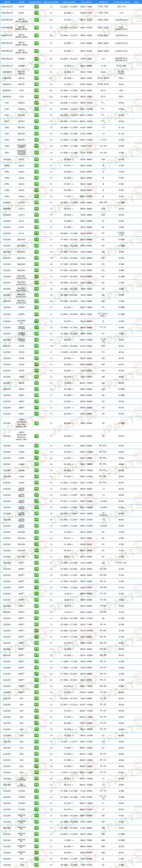Click the date 03.2014 -> cell

coord(69,321)
